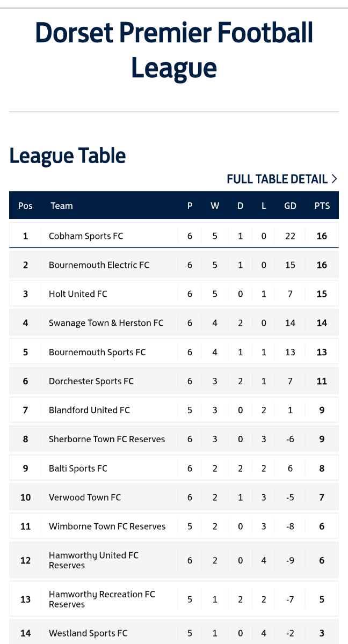Click Dorchester Sports FC team name
The width and height of the screenshot is (348, 644).
click(91, 381)
